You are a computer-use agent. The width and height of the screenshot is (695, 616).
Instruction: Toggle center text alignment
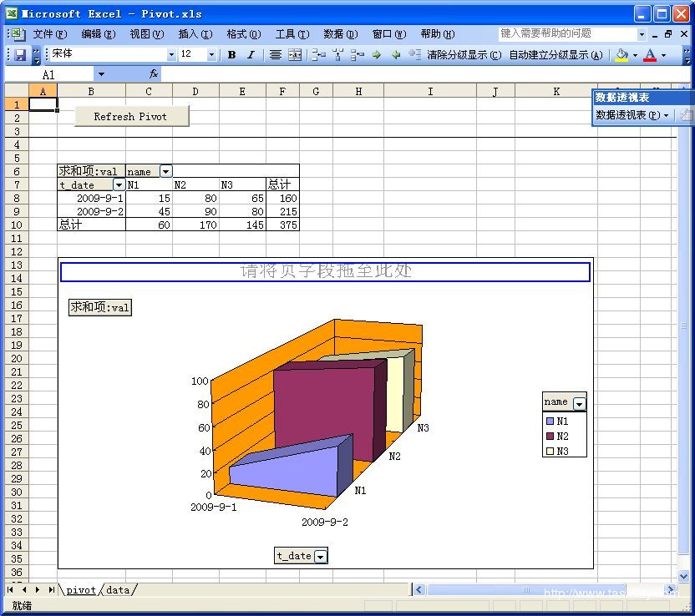click(x=275, y=55)
